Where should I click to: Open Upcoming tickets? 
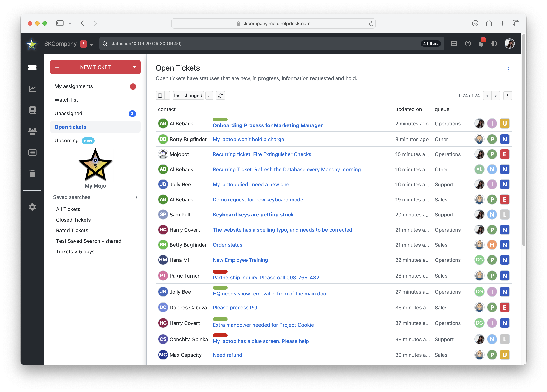95,141
